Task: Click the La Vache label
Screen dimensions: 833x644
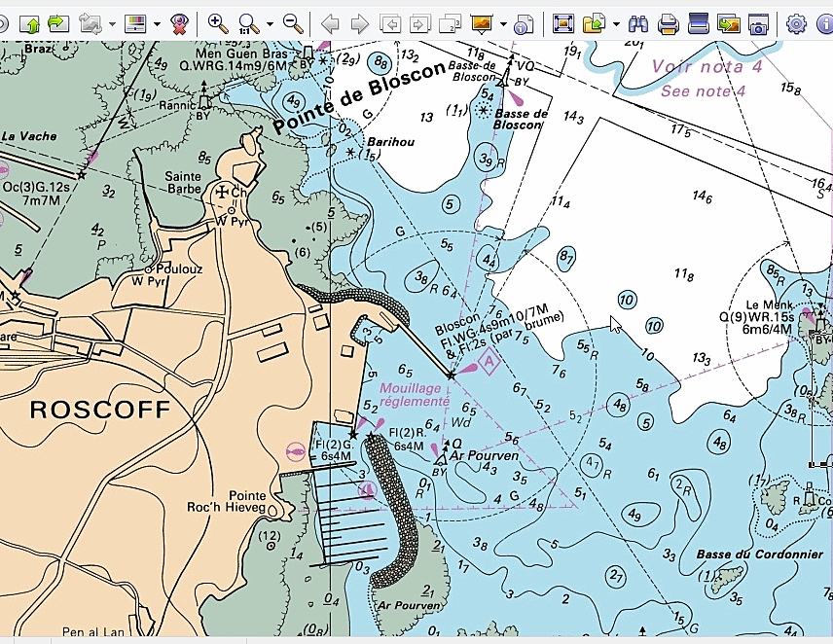Action: click(29, 136)
